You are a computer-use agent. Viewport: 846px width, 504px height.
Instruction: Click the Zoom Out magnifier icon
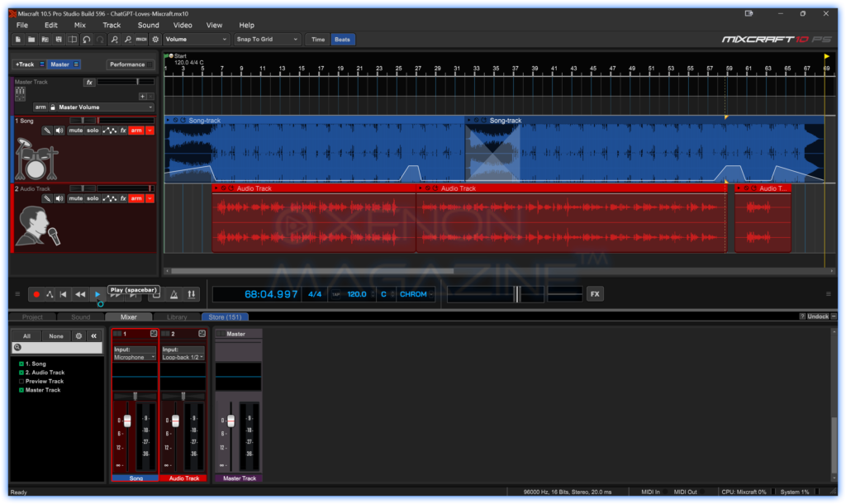pos(128,40)
